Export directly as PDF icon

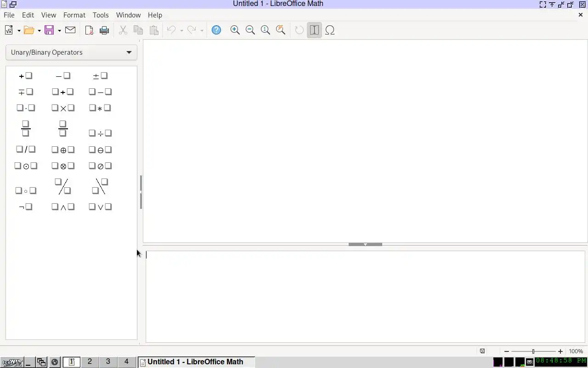(x=89, y=30)
